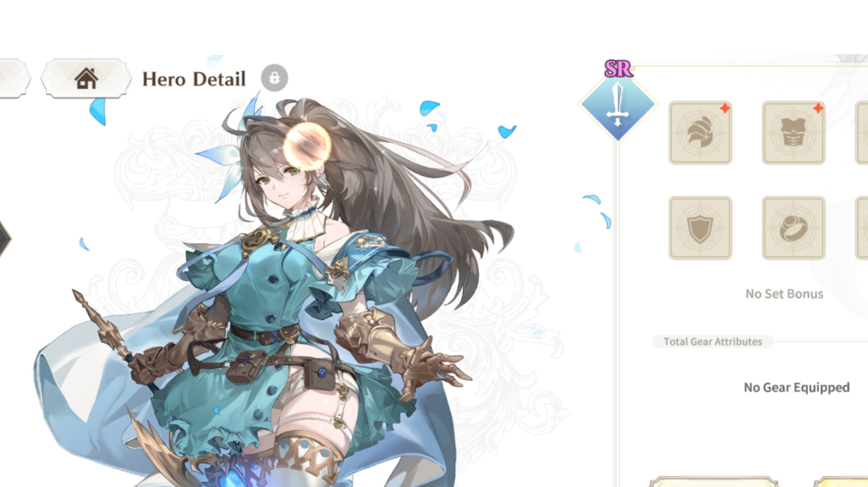Go back using the partially visible left button
The height and width of the screenshot is (487, 868).
coord(12,79)
